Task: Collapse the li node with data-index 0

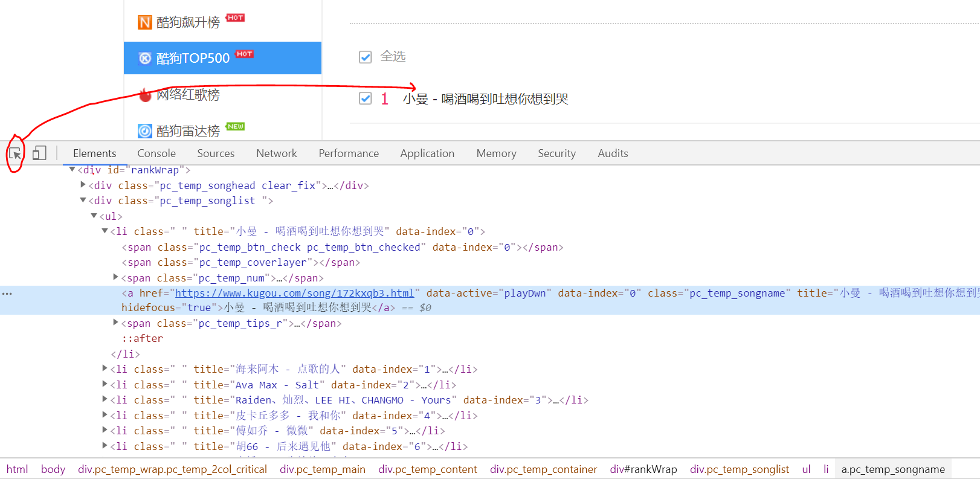Action: (x=105, y=231)
